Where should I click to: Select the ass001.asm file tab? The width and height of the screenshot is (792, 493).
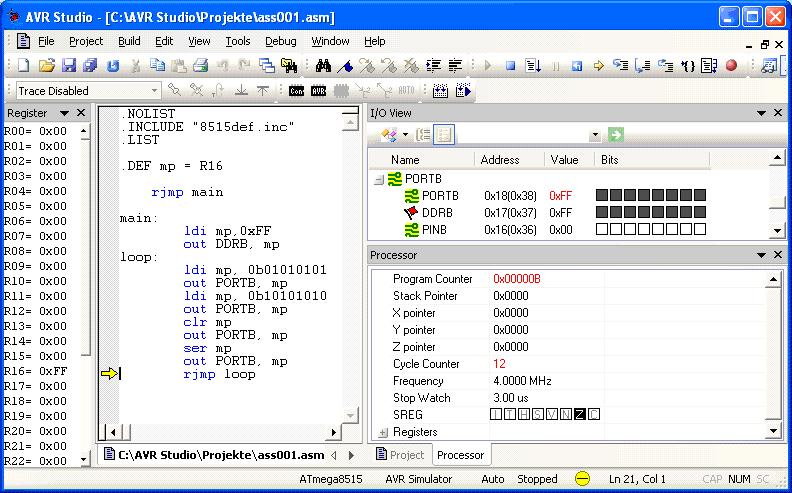(x=213, y=455)
